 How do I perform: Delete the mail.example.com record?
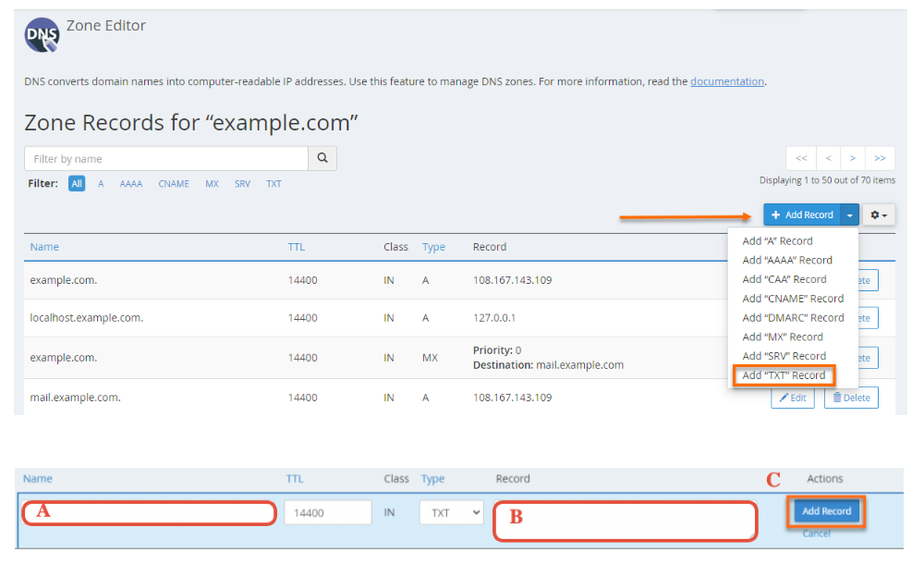851,398
